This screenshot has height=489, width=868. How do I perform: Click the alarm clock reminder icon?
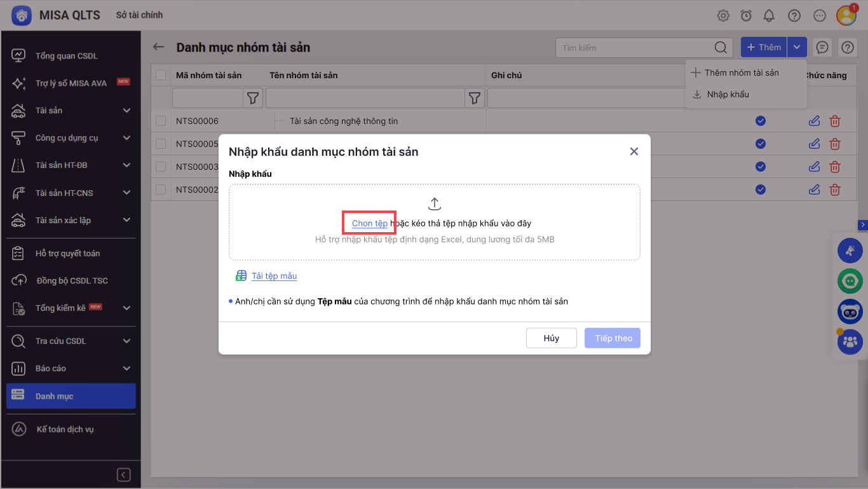[x=746, y=16]
